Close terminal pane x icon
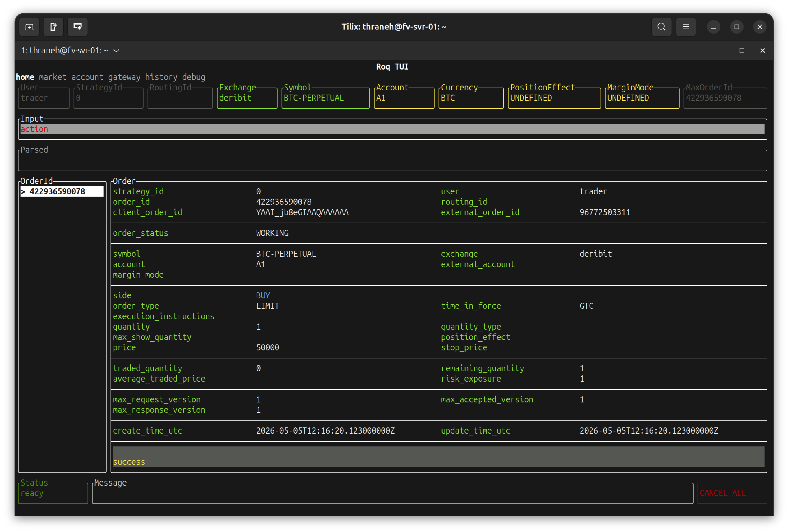This screenshot has height=532, width=788. 763,51
